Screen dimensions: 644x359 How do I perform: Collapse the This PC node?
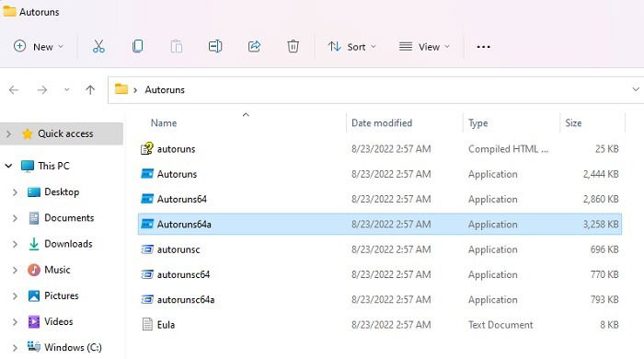coord(8,166)
